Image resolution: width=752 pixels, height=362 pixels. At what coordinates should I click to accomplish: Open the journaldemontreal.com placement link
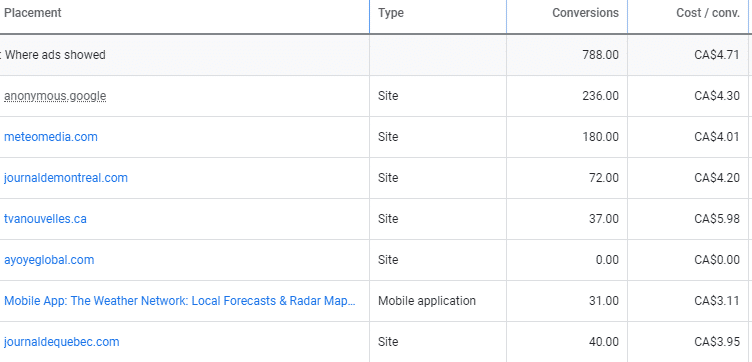(x=66, y=178)
